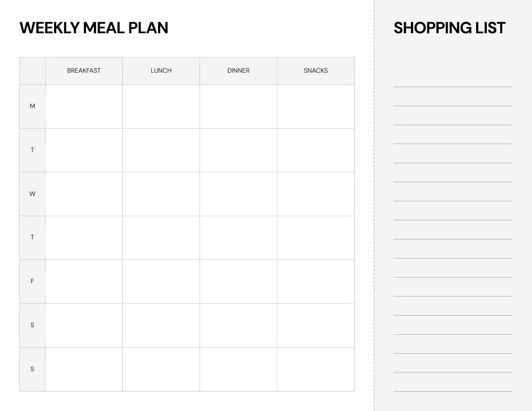Select the Lunch column header
Screen dimensions: 532x411
[x=161, y=70]
